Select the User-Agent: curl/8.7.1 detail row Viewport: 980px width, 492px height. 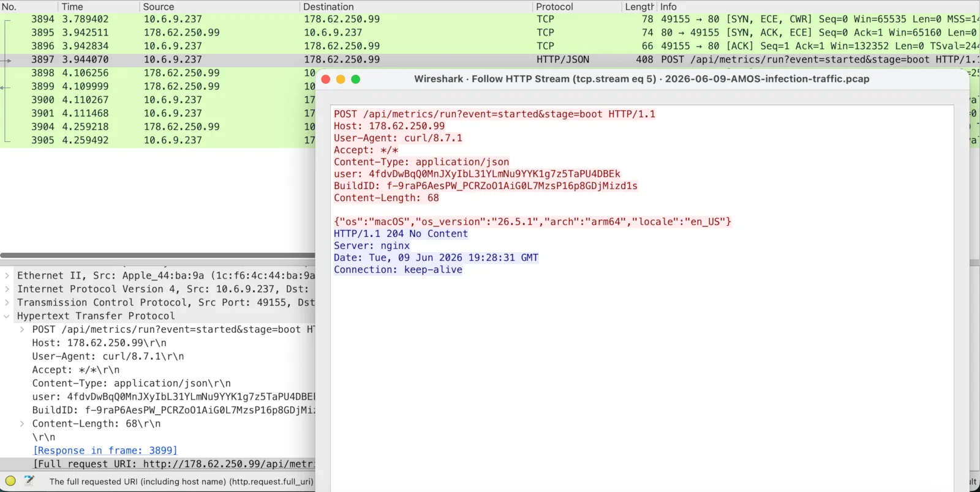point(157,356)
